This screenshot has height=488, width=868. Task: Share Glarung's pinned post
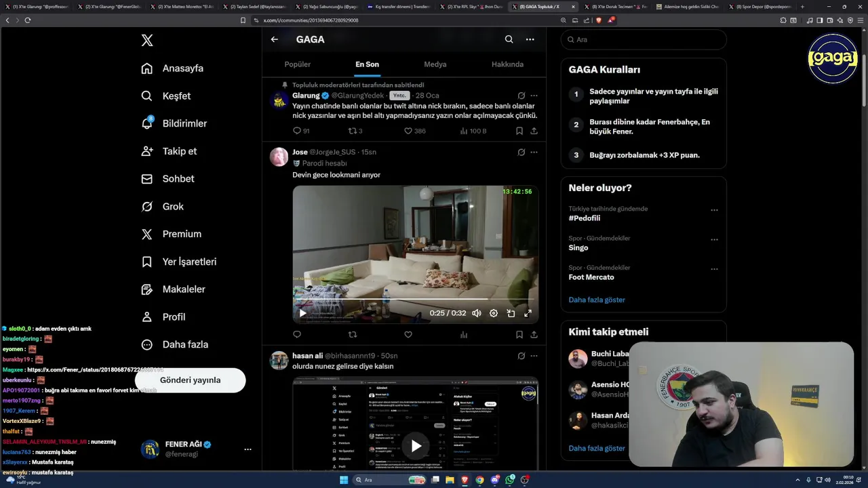pyautogui.click(x=534, y=131)
